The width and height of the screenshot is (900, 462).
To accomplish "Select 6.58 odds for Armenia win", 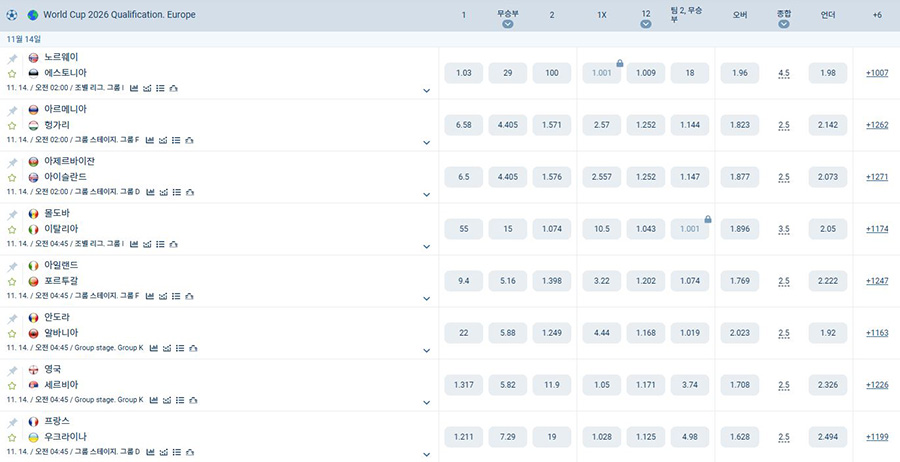I will (463, 125).
